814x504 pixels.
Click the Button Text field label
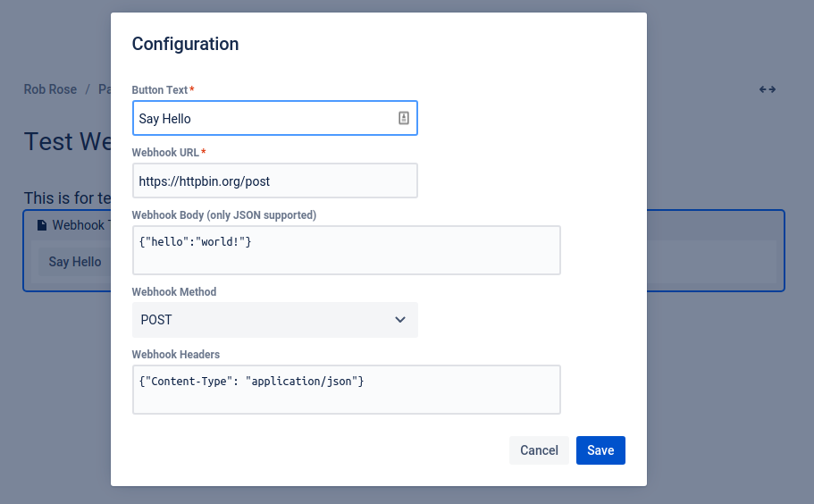(x=160, y=90)
